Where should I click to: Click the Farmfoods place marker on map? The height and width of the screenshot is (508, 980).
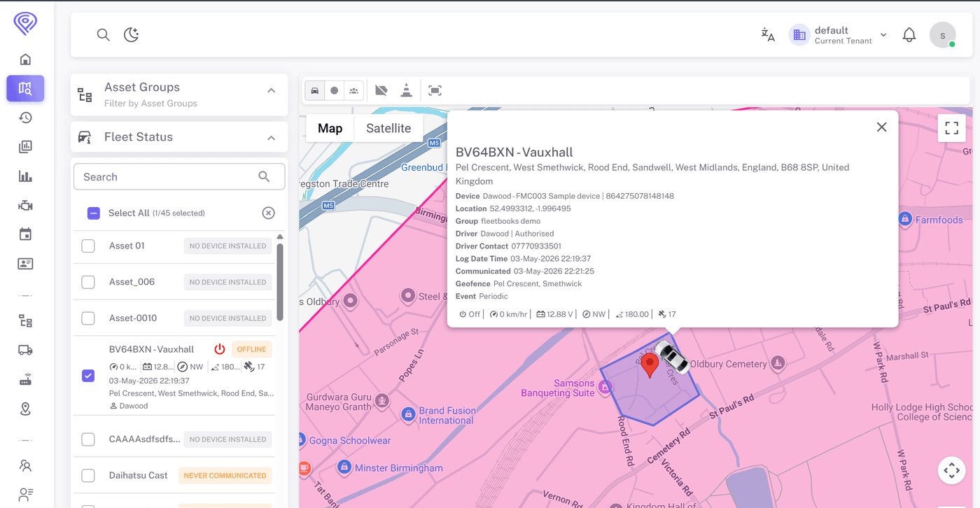(x=904, y=220)
